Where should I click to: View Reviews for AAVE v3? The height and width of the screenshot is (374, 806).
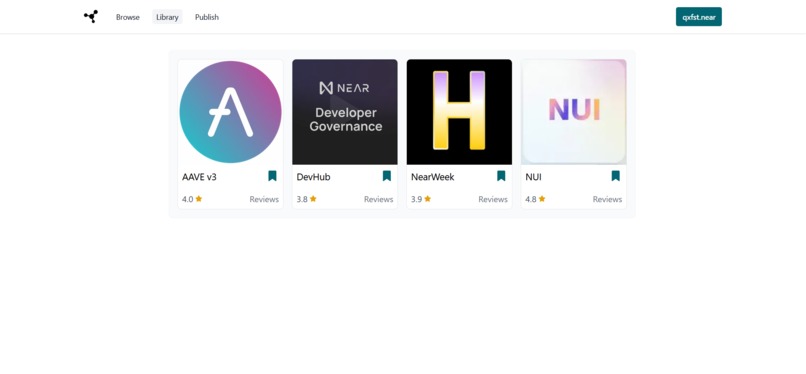264,199
